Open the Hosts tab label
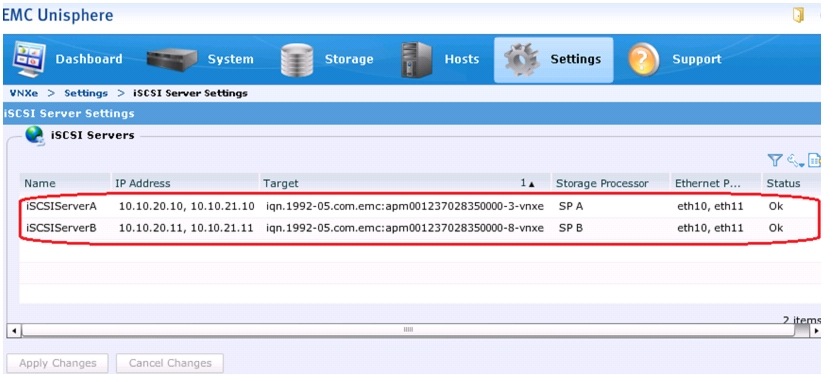Screen dimensions: 833x382 point(462,59)
